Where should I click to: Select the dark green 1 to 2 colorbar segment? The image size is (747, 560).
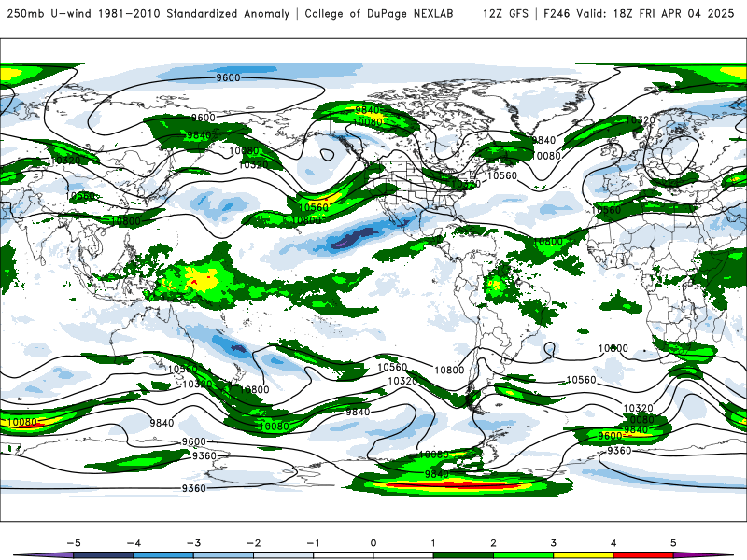463,555
